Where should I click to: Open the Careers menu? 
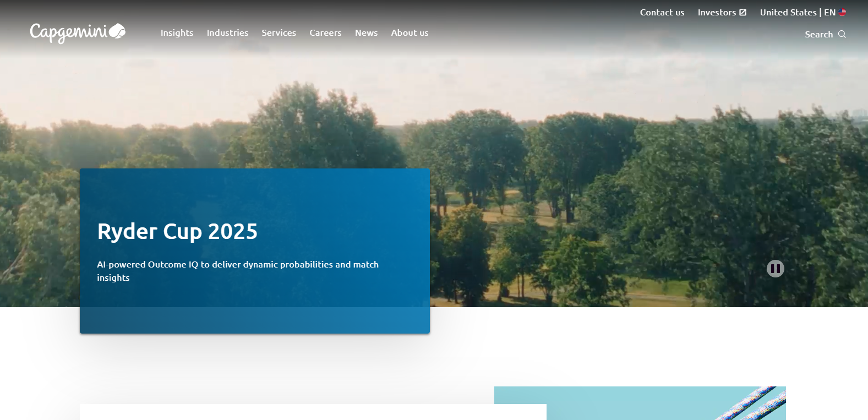[325, 33]
